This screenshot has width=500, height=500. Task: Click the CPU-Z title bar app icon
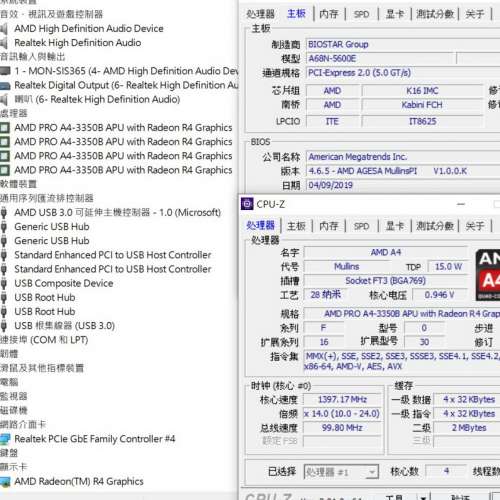pyautogui.click(x=247, y=204)
